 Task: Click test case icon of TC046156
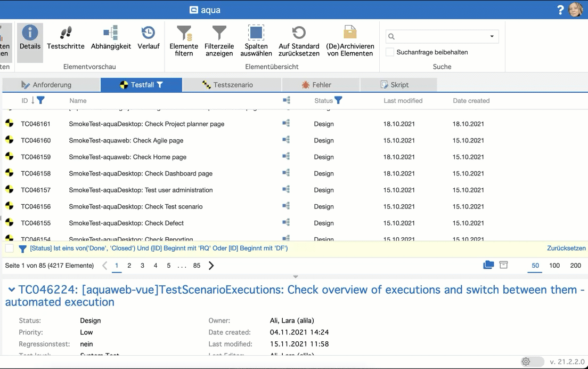click(x=10, y=206)
